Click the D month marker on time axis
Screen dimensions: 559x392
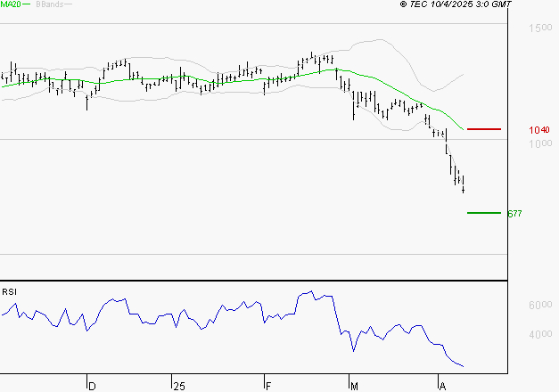point(92,385)
